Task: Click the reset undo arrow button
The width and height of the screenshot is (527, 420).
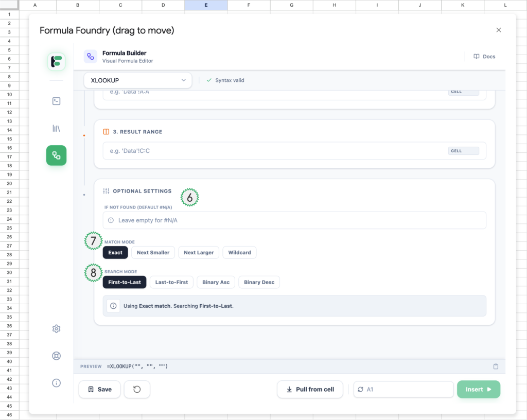Action: [137, 390]
